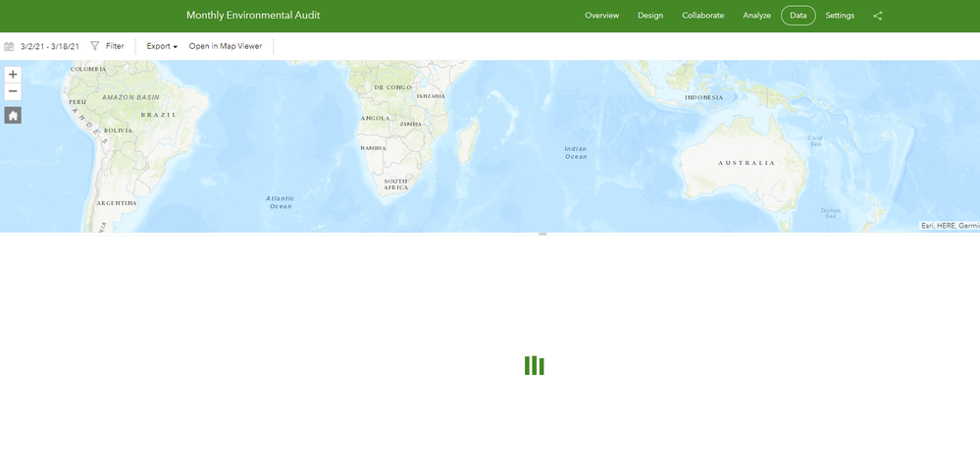Click the DR CONGO map label

tap(392, 87)
